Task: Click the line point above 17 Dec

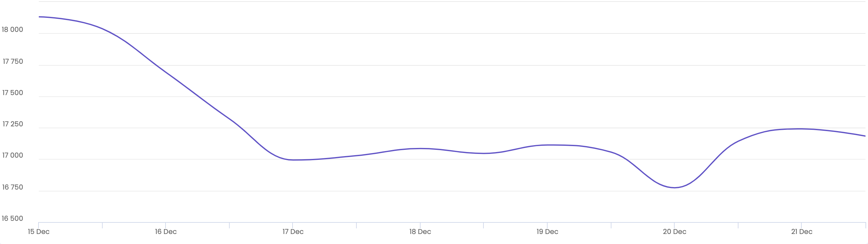Action: pyautogui.click(x=293, y=160)
